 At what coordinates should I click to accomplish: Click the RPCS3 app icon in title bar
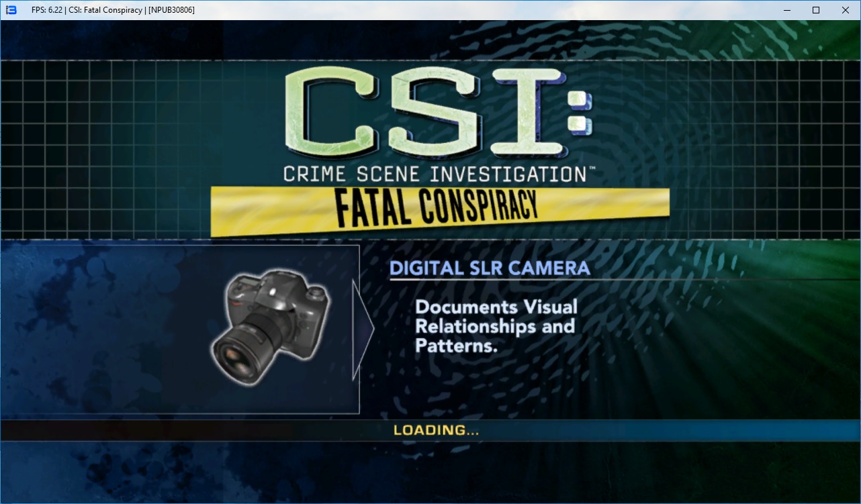click(x=11, y=10)
